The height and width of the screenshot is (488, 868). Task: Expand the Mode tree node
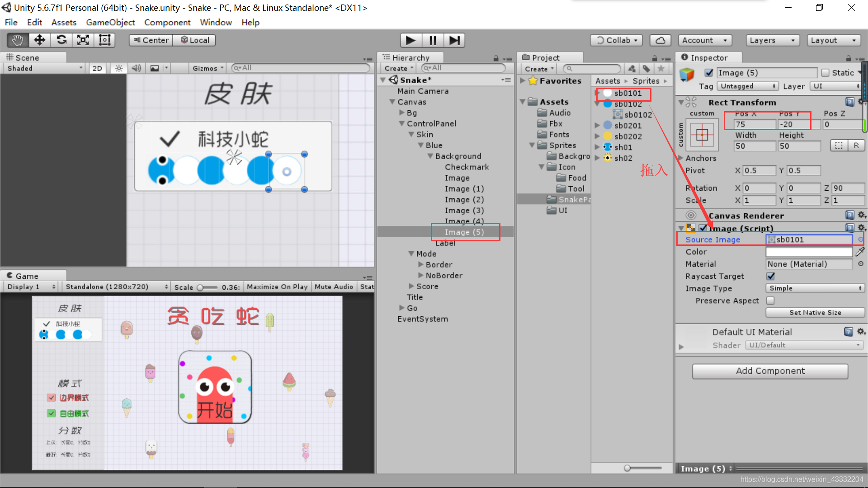point(411,254)
